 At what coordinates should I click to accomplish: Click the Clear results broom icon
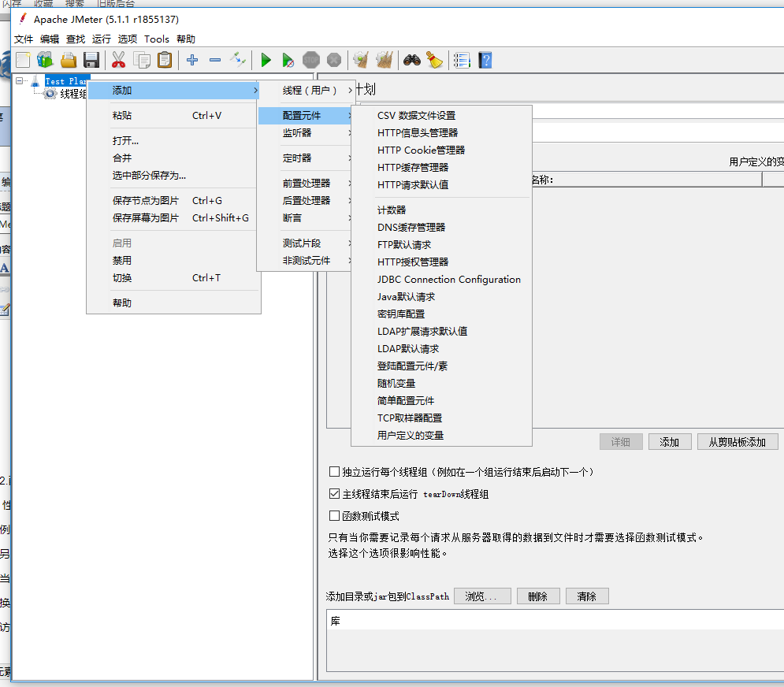pos(361,61)
